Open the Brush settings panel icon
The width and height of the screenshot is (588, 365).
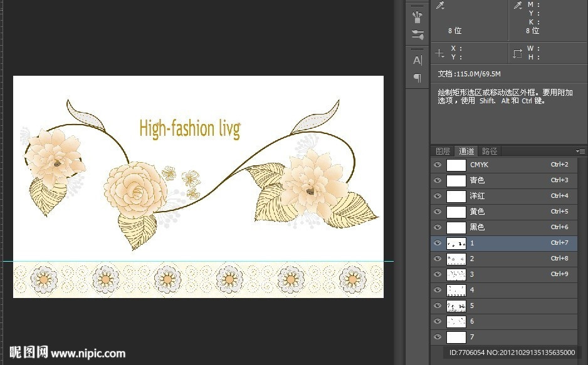(417, 35)
